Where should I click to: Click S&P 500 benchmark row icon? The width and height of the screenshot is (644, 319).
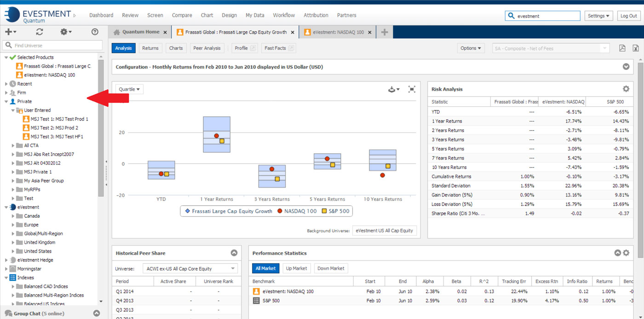(257, 301)
